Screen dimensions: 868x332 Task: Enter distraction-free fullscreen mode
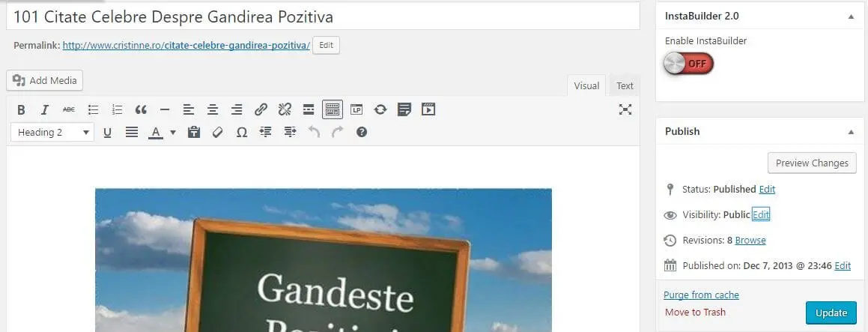tap(625, 109)
